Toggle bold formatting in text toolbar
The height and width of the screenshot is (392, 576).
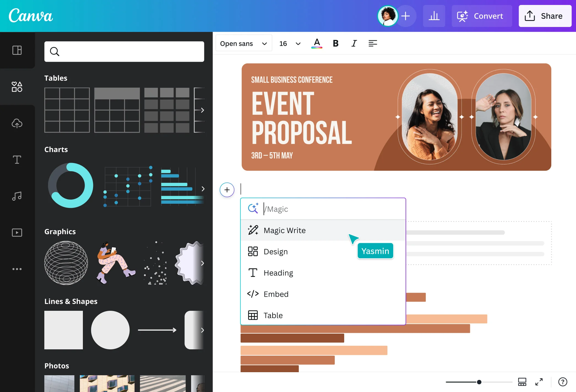tap(335, 43)
